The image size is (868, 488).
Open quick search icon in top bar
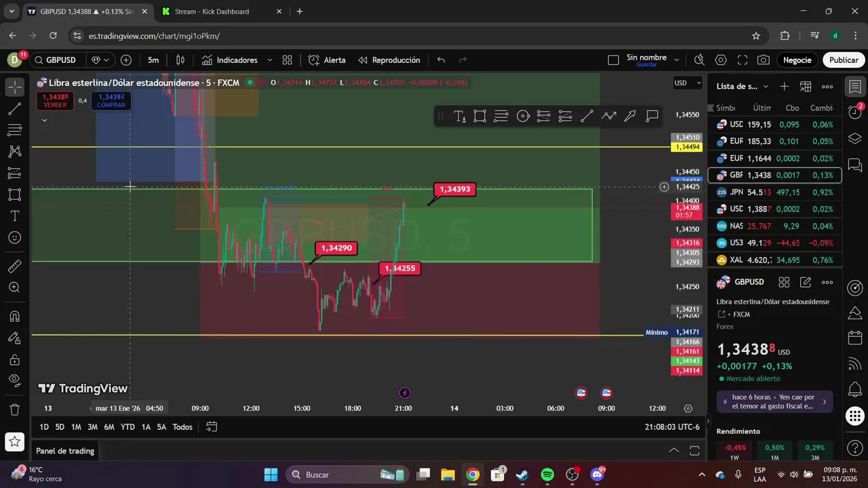[x=700, y=60]
